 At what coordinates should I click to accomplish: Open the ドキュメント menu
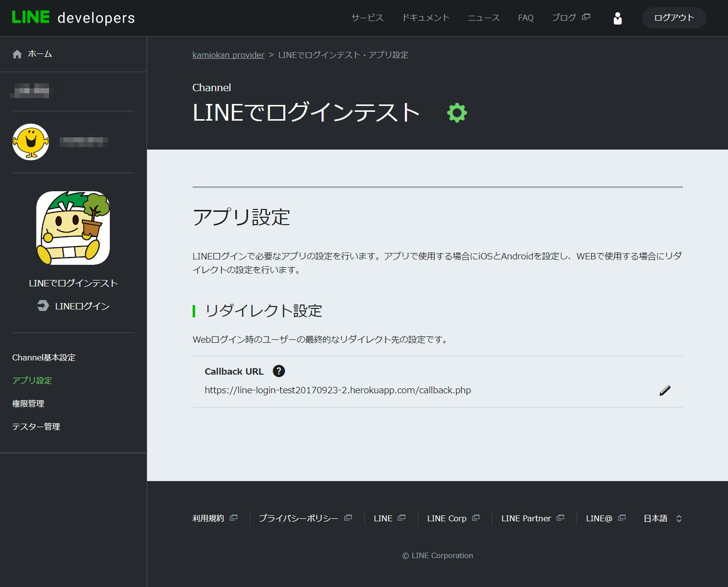coord(426,18)
